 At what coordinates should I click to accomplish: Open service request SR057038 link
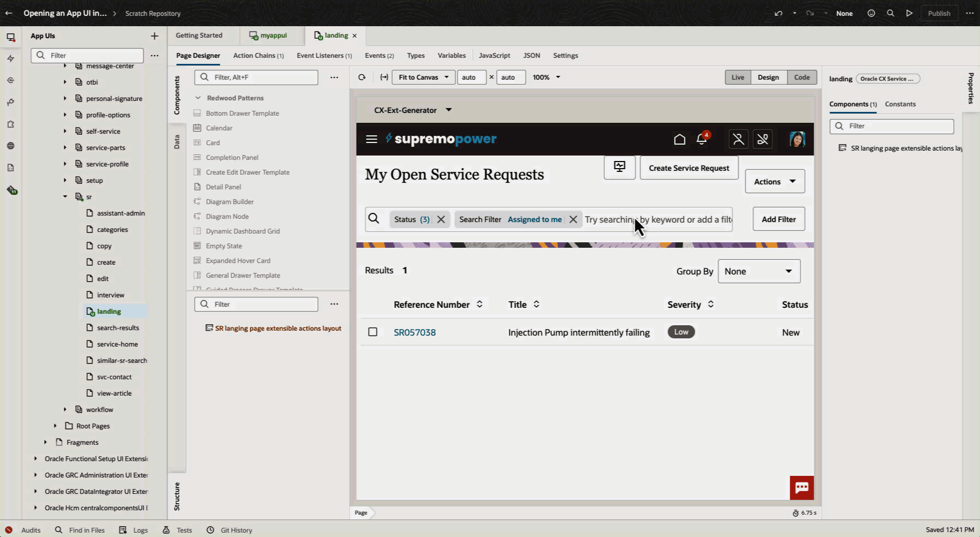click(x=414, y=332)
